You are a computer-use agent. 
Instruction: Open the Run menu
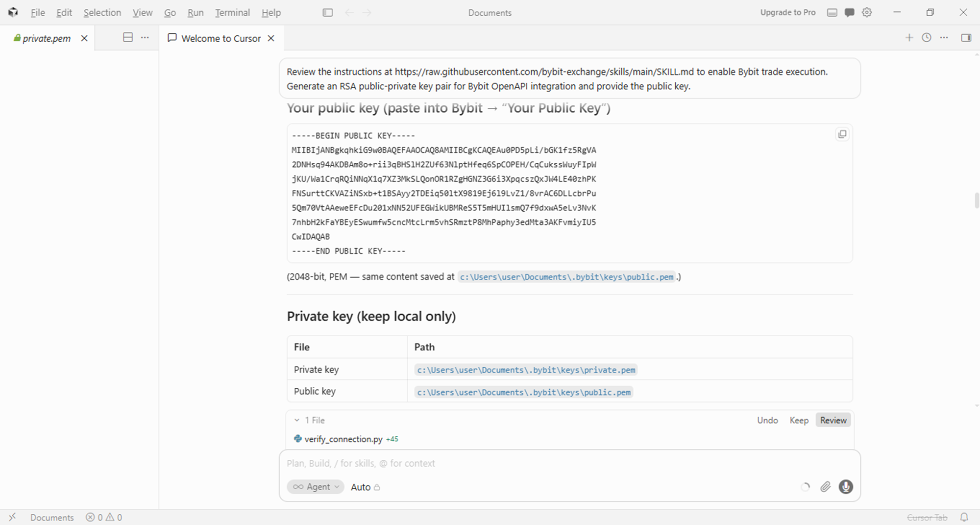196,13
